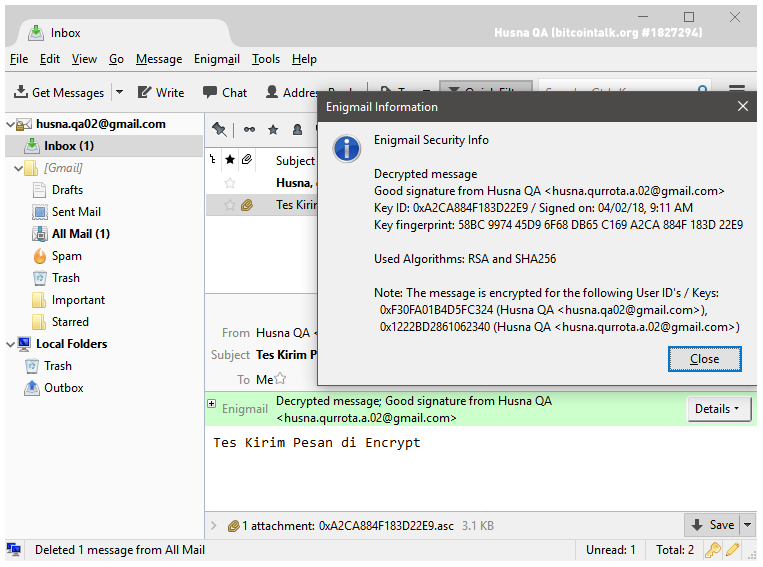The height and width of the screenshot is (567, 763).
Task: Select the Inbox tab
Action: (122, 33)
